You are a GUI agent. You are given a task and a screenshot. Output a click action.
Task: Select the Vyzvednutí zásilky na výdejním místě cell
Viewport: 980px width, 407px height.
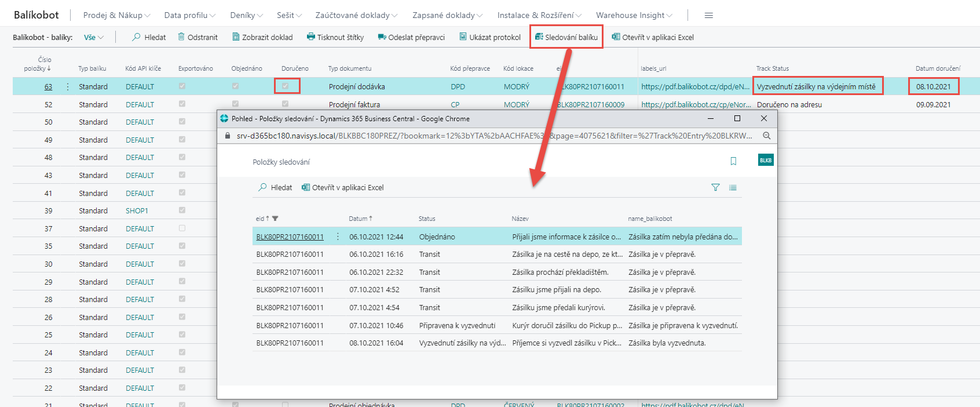(x=818, y=86)
